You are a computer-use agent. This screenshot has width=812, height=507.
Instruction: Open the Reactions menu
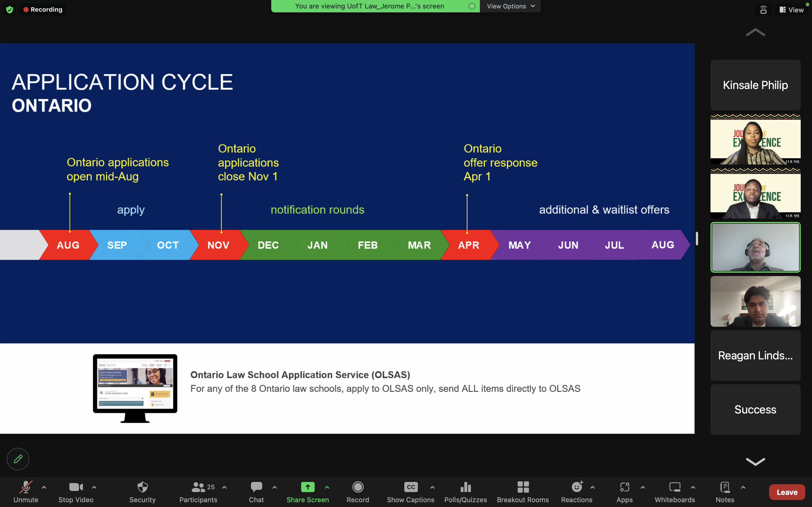tap(577, 492)
